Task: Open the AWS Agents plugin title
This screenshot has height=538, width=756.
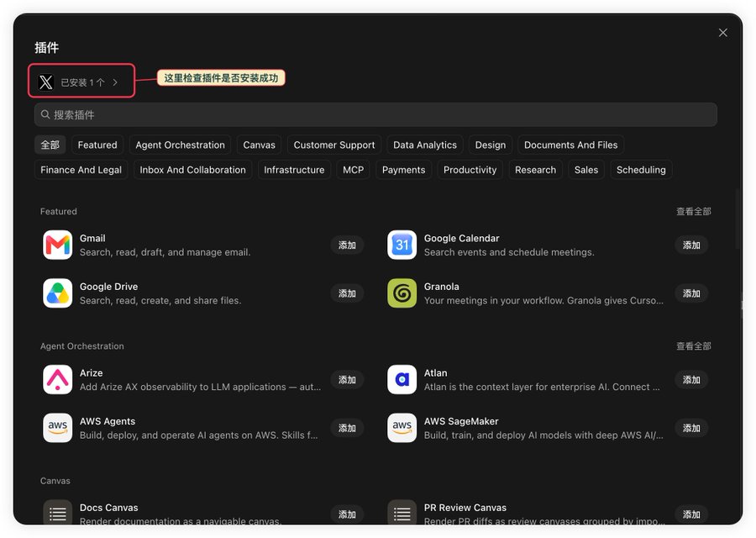Action: [108, 421]
